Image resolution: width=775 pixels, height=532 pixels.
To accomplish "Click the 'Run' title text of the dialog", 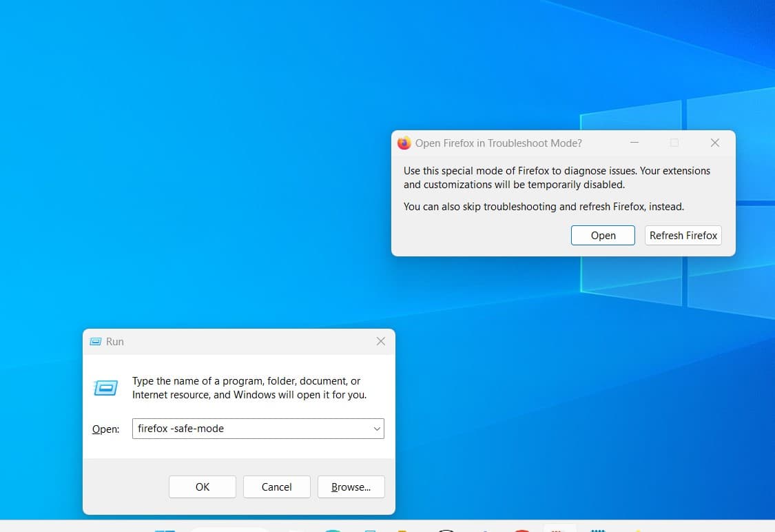I will tap(114, 342).
